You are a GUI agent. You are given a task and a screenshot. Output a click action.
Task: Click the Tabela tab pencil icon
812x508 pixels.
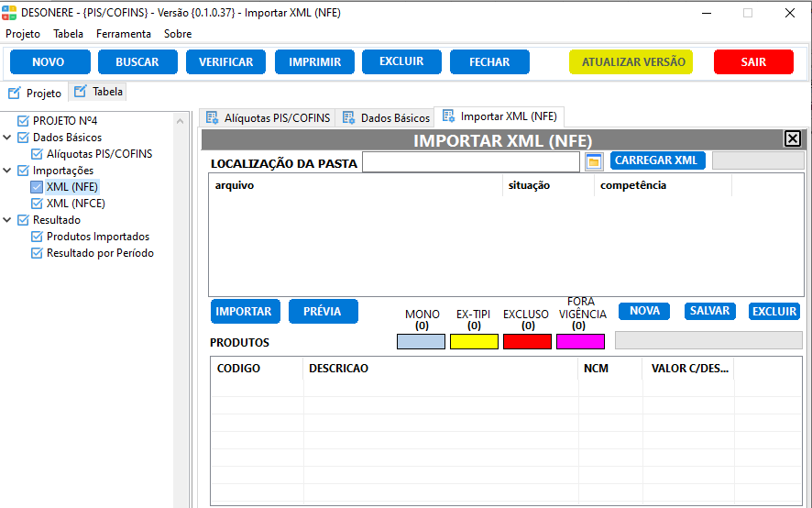pyautogui.click(x=81, y=92)
